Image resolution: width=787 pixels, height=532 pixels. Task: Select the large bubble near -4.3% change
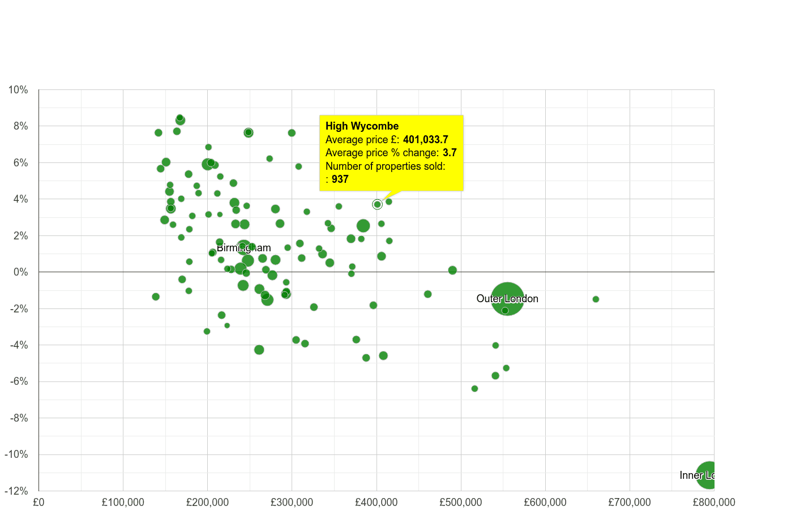point(260,350)
